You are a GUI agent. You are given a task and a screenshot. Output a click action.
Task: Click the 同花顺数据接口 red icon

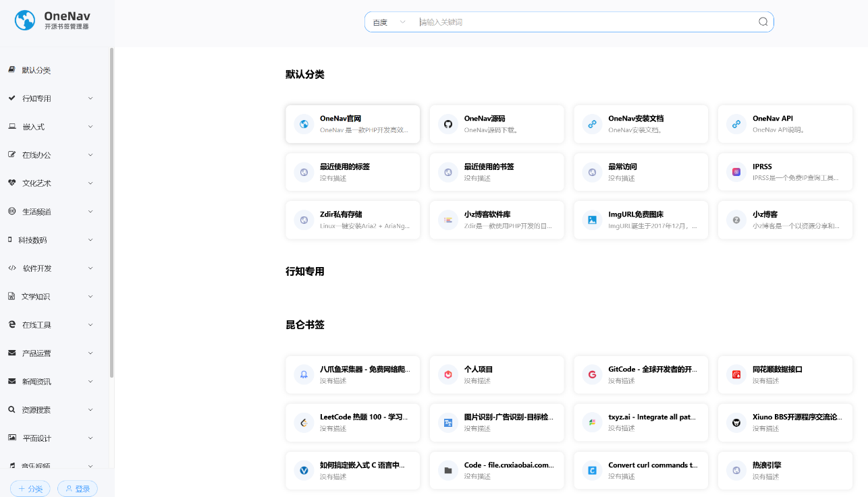tap(736, 374)
